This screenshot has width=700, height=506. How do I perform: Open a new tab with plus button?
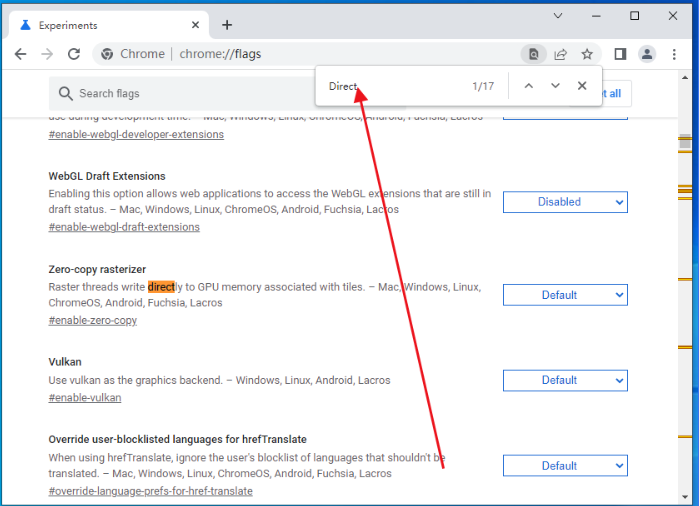[227, 25]
